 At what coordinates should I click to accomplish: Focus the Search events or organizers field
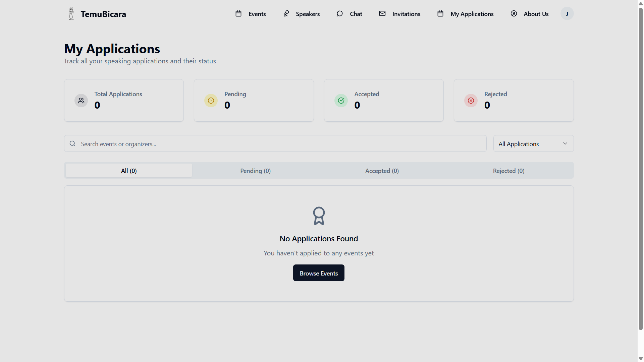coord(278,144)
